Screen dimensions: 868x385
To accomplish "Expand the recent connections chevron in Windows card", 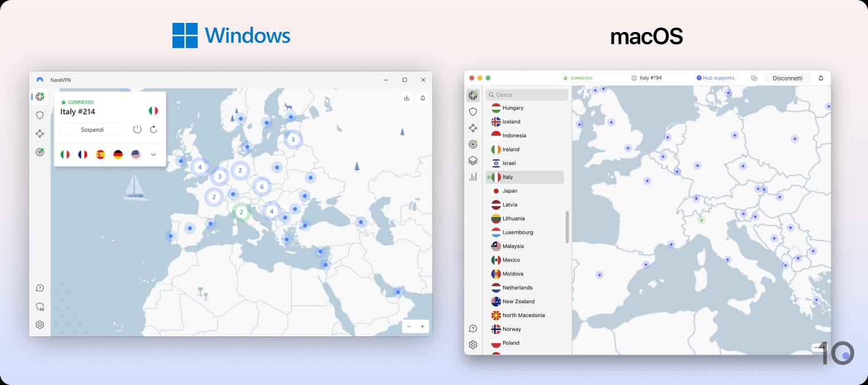I will point(153,154).
